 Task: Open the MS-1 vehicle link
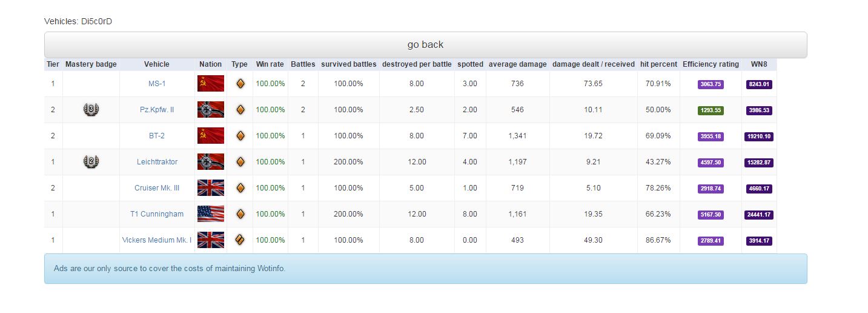pos(157,84)
